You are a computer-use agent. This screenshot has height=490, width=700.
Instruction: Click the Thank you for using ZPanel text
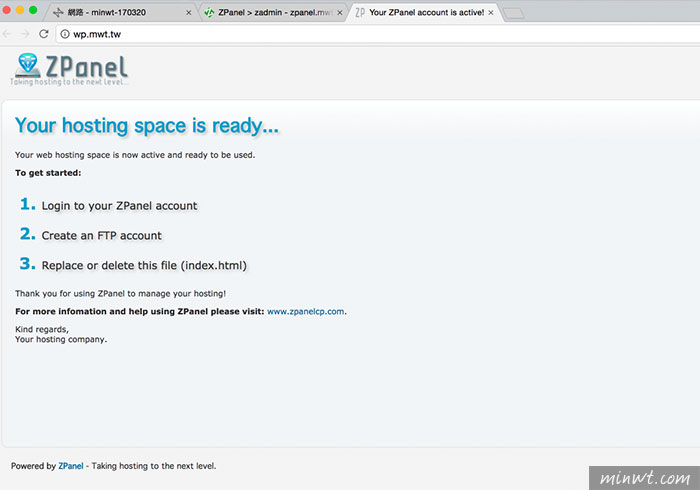[x=121, y=294]
